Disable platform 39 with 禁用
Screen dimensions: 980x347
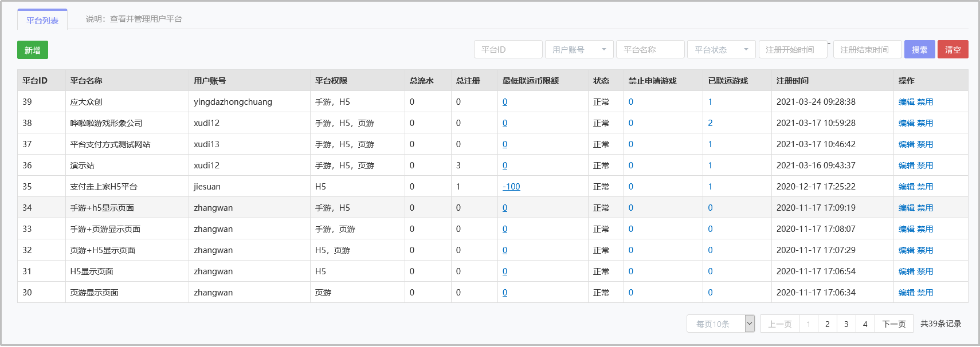click(924, 102)
